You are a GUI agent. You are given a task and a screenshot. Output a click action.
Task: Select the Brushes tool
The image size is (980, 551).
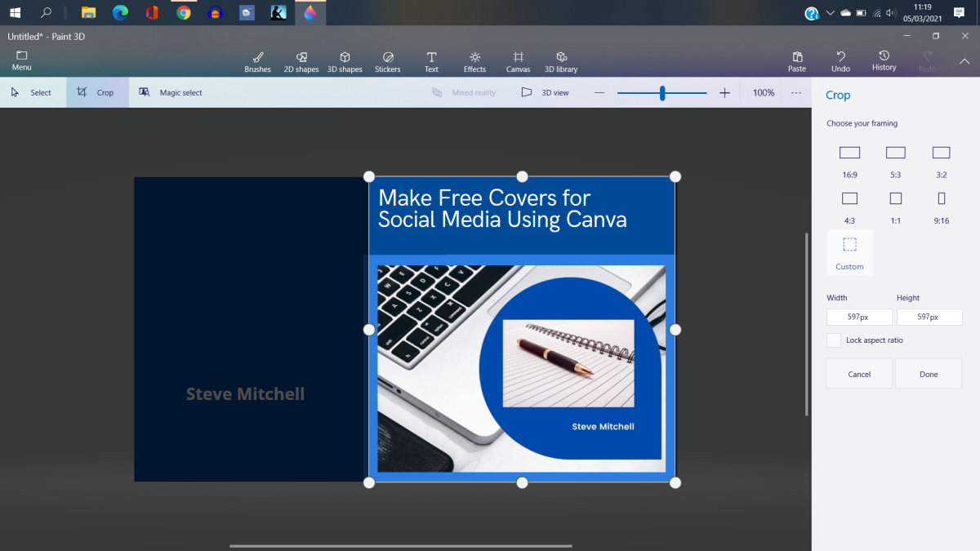click(x=257, y=60)
